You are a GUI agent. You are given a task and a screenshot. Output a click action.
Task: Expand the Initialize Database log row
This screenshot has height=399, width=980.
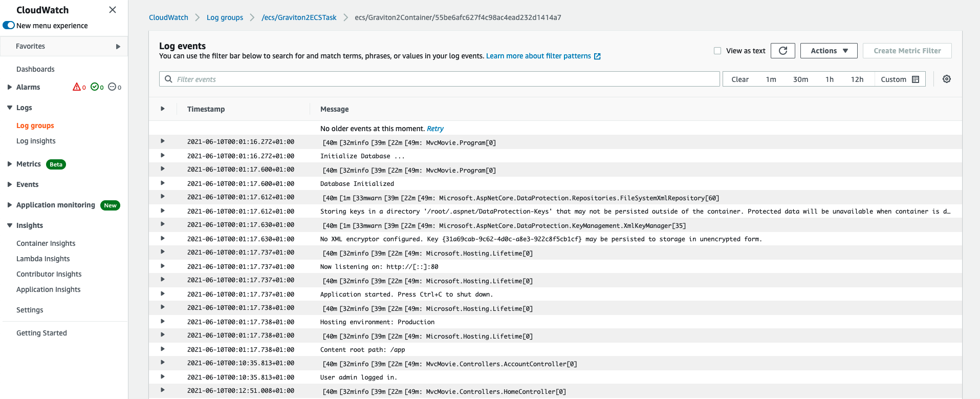[163, 155]
